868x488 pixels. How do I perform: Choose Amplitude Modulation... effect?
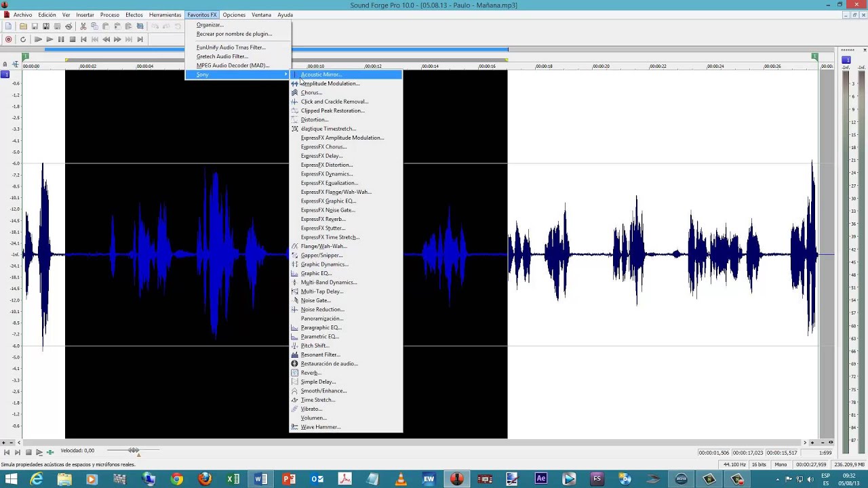pyautogui.click(x=346, y=83)
